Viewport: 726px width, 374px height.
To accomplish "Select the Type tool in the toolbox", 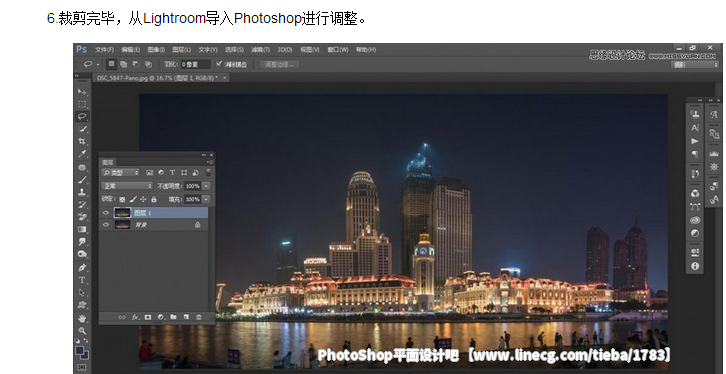I will tap(82, 280).
